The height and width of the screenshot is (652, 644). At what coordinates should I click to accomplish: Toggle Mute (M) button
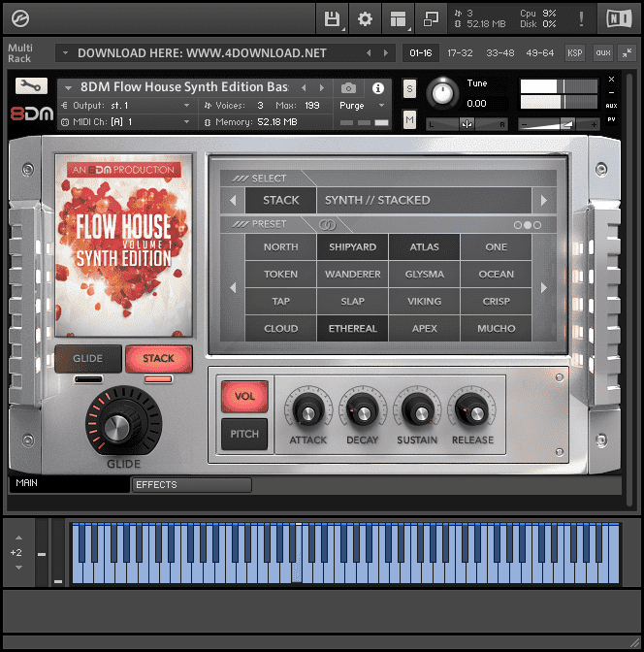pyautogui.click(x=409, y=120)
